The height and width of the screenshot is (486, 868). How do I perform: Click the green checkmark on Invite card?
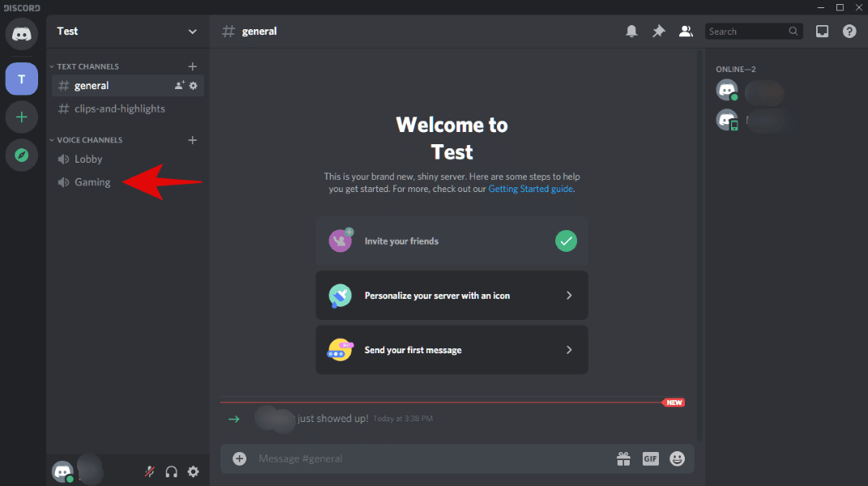pos(566,241)
